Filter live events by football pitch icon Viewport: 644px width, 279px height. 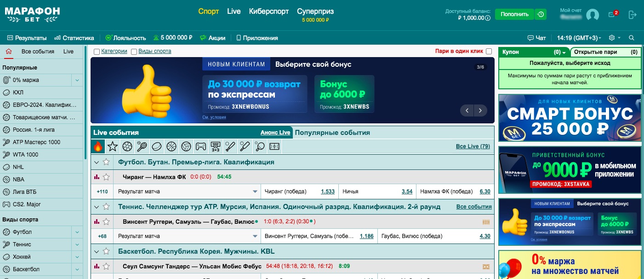[274, 146]
